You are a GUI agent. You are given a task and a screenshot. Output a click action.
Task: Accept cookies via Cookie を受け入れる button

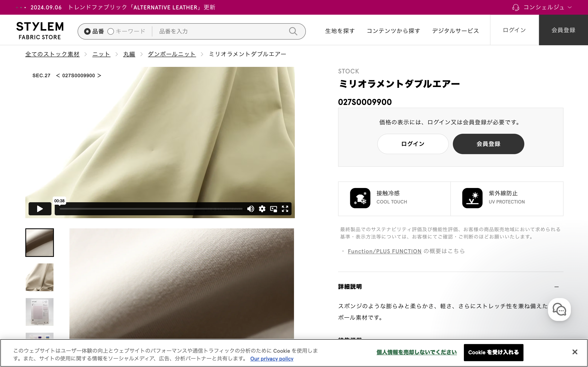[493, 352]
